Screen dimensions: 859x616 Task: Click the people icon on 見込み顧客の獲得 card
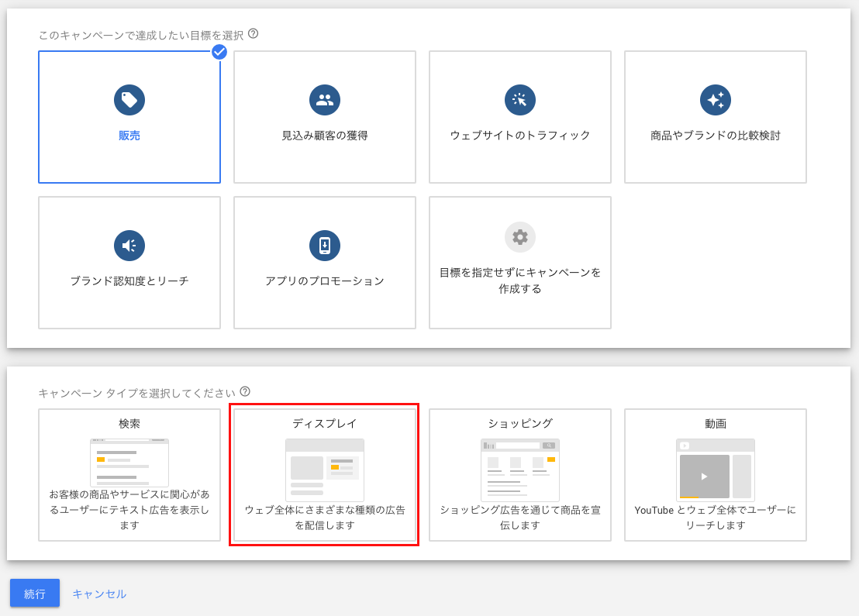click(x=324, y=99)
